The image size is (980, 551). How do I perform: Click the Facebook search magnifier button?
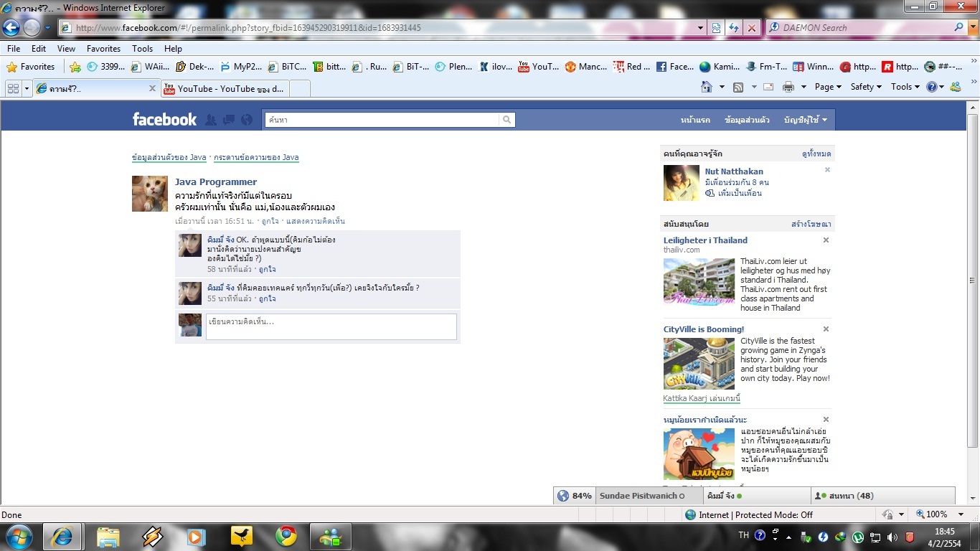pyautogui.click(x=507, y=120)
